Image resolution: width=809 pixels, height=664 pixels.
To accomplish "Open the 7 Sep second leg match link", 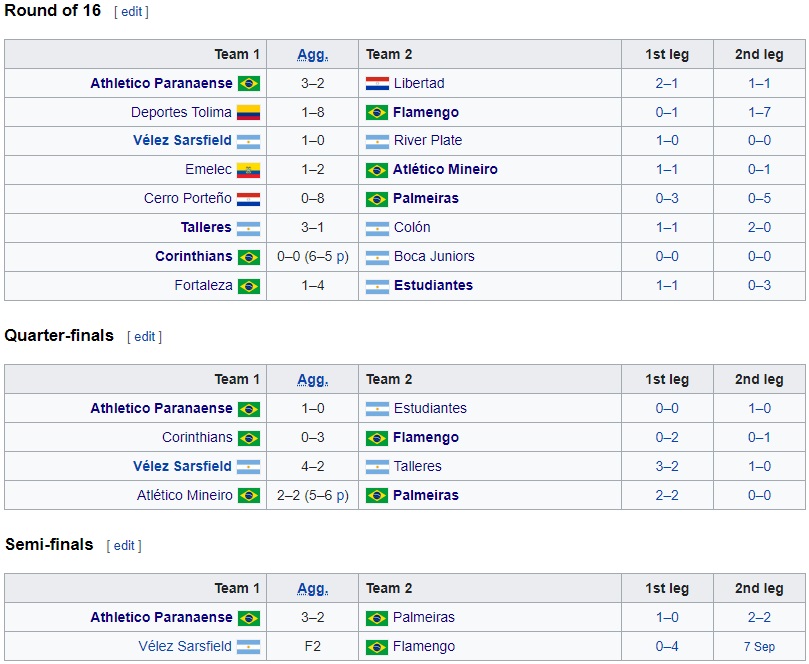I will 760,646.
